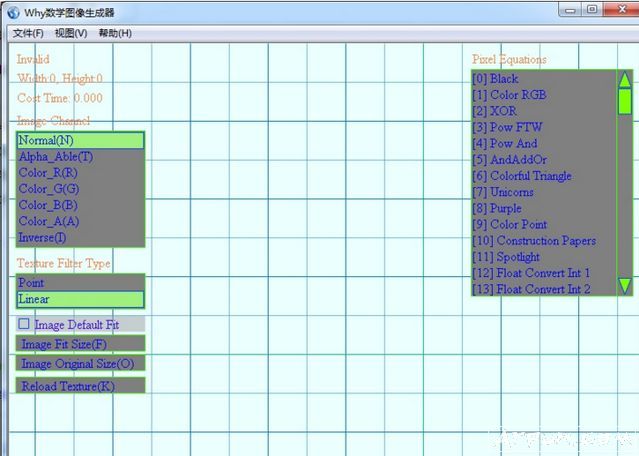Click the Image Fit Size(F) button

point(80,344)
